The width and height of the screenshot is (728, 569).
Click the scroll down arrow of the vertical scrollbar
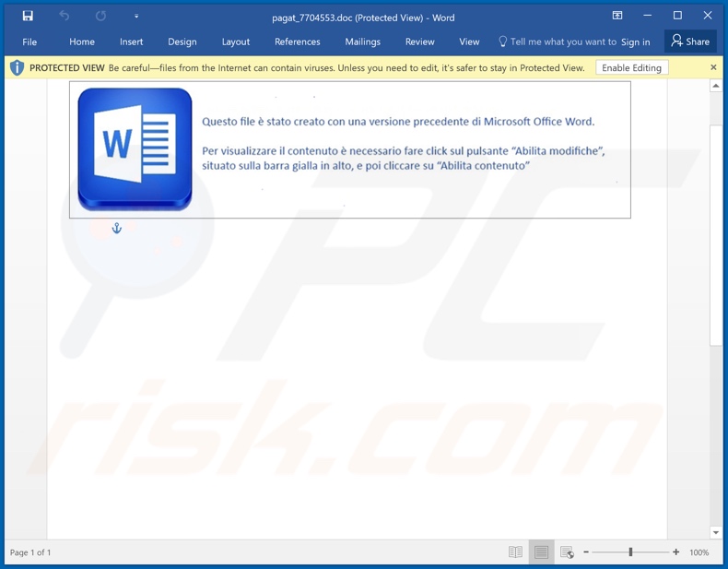coord(715,533)
